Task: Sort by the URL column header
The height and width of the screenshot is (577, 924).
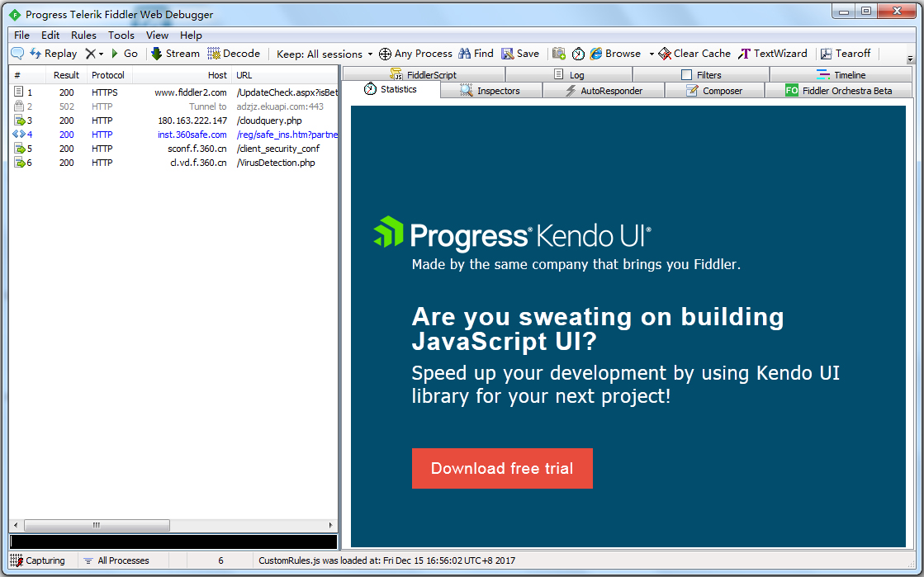Action: click(x=285, y=75)
